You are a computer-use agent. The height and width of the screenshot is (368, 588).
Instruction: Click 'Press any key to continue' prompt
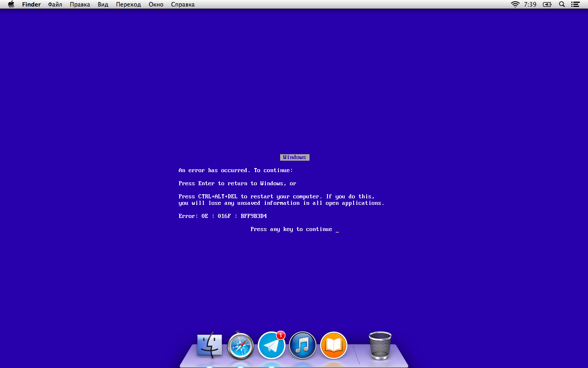point(292,229)
